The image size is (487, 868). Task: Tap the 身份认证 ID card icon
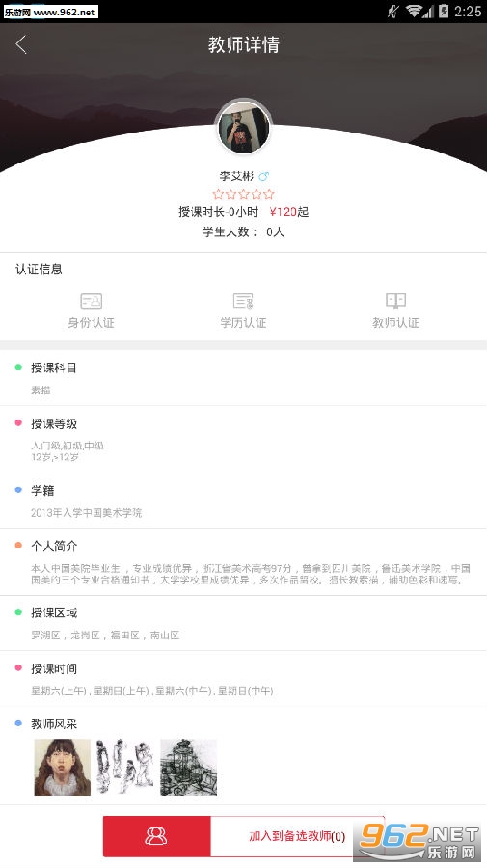[92, 301]
